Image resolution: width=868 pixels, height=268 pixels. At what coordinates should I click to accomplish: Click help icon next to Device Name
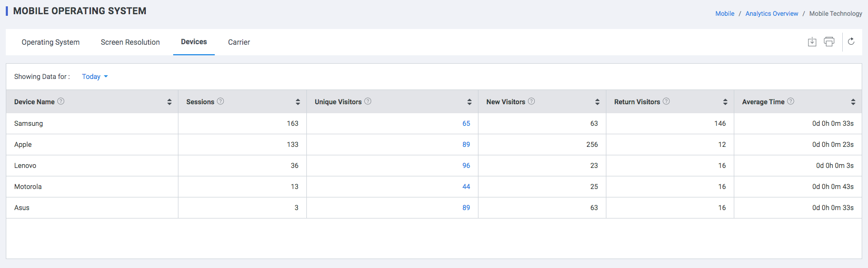point(61,101)
